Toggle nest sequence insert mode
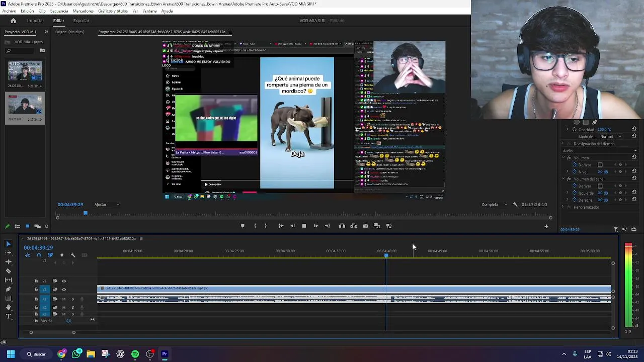Viewport: 644px width, 362px height. [28, 255]
